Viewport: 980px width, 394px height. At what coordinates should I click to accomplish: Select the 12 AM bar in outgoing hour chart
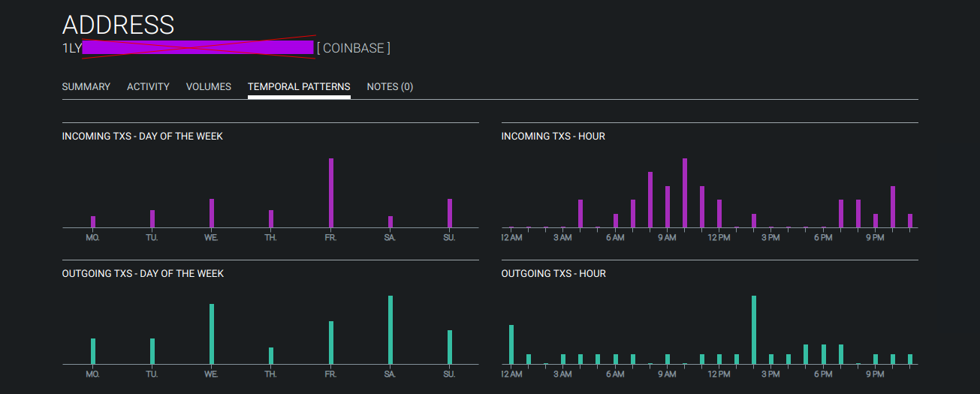coord(511,344)
